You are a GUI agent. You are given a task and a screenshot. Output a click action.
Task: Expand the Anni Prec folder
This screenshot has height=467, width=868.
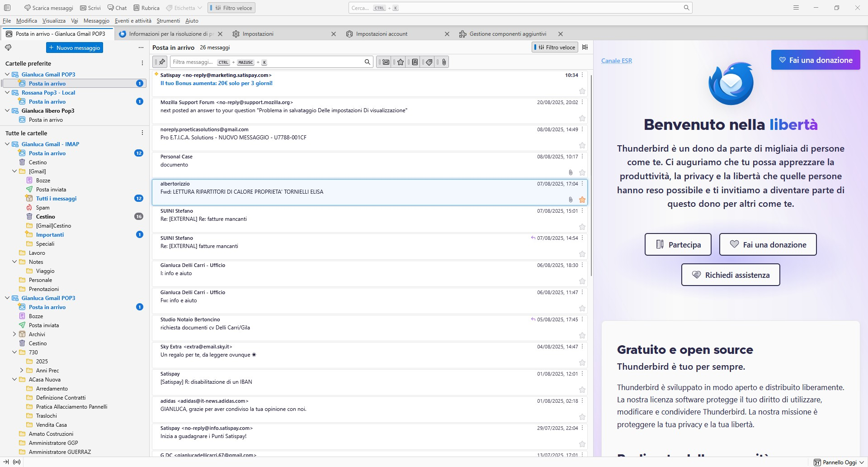tap(22, 371)
